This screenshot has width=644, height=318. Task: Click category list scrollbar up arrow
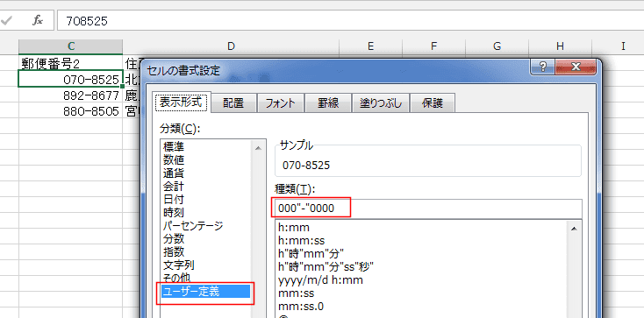click(x=258, y=148)
